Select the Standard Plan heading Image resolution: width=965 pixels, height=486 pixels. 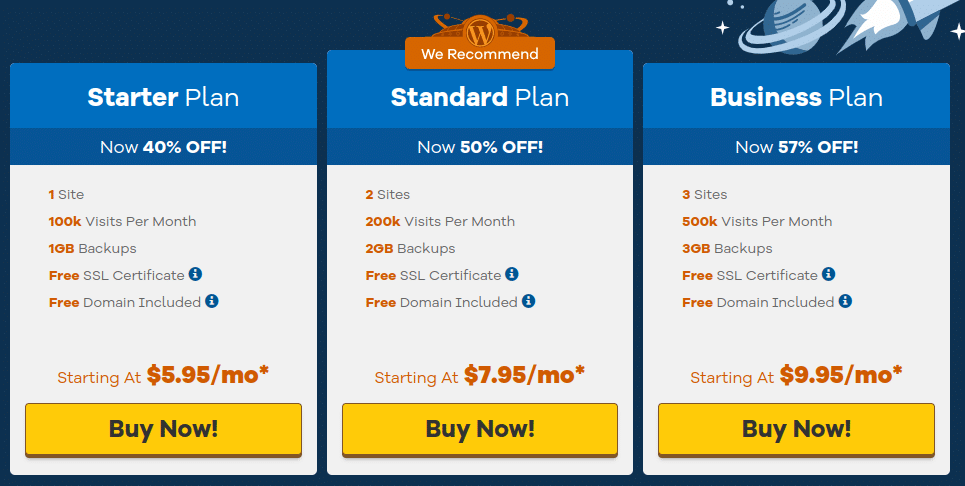pos(480,98)
